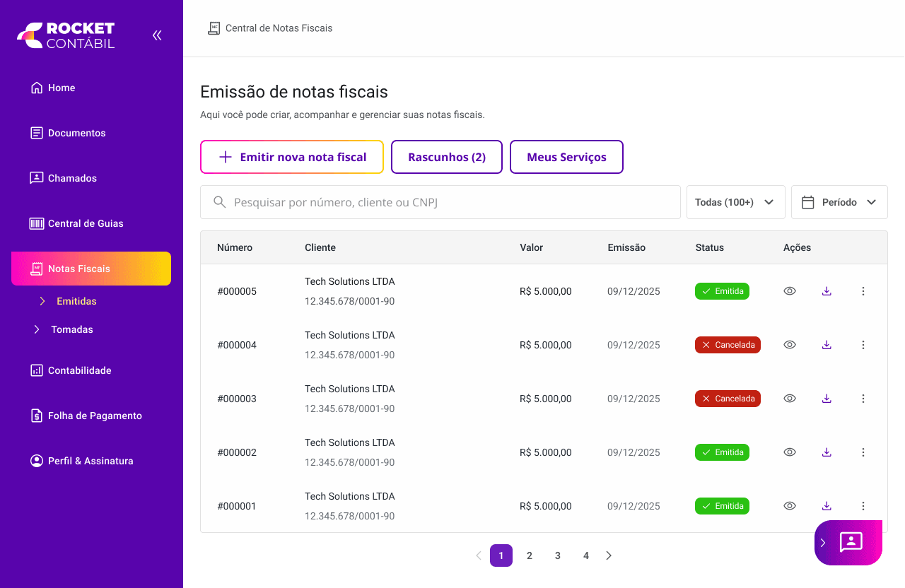View invoice #000004 with the eye icon
This screenshot has width=905, height=588.
[790, 345]
